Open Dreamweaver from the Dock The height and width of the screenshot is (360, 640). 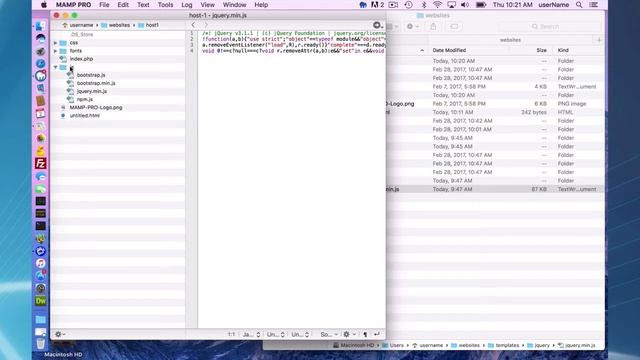(x=40, y=301)
